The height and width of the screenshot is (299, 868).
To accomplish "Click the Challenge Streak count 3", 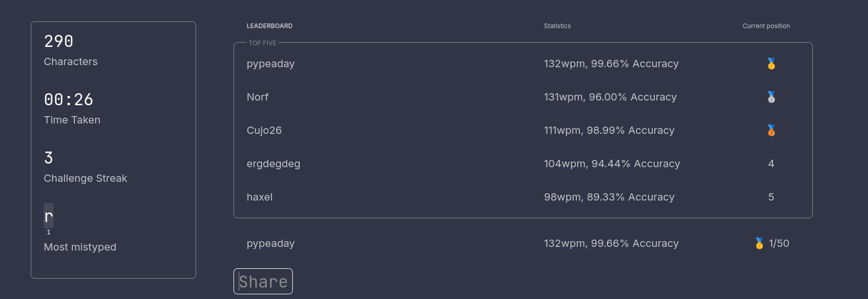I will (48, 158).
